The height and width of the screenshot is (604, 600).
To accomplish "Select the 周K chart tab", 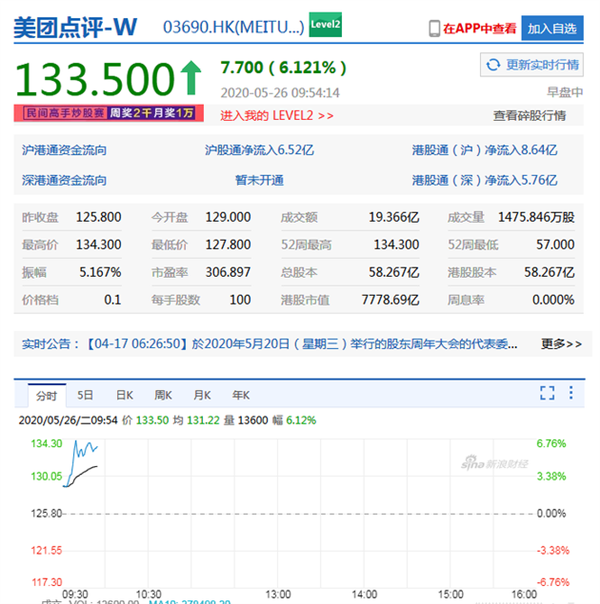I will tap(163, 395).
